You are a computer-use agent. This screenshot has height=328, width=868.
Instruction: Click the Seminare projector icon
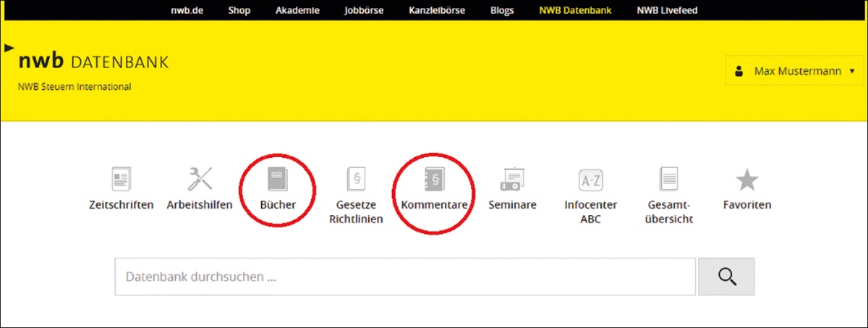[512, 179]
